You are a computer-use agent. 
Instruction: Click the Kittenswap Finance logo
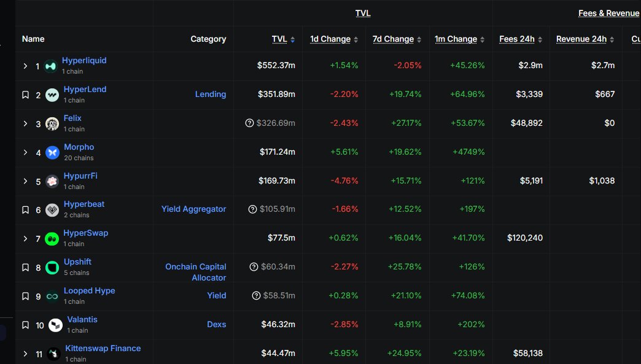(53, 354)
